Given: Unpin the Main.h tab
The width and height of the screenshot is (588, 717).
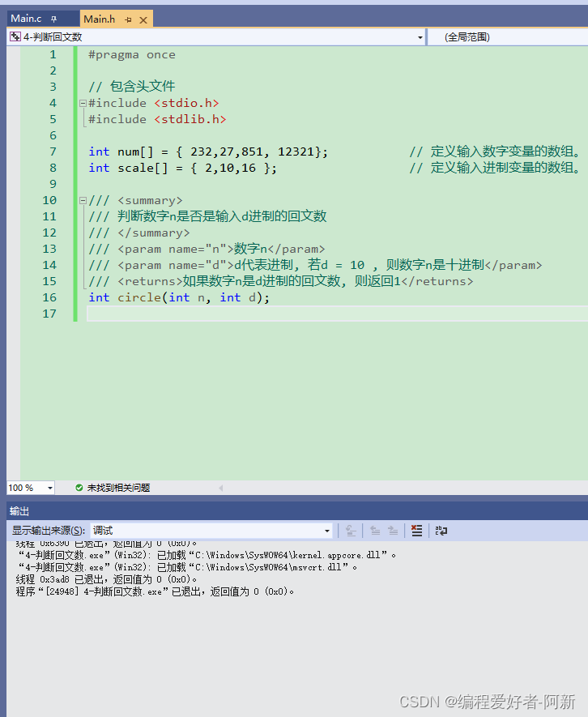Looking at the screenshot, I should pyautogui.click(x=128, y=19).
